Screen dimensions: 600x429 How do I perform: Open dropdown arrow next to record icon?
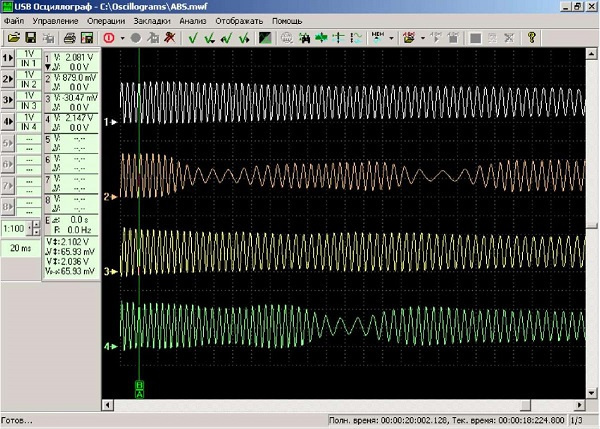tap(121, 38)
